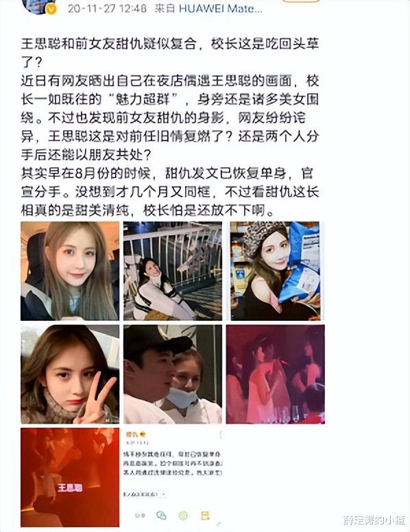Open the embedded Weibo post screenshot
Image resolution: width=410 pixels, height=532 pixels.
tap(173, 477)
